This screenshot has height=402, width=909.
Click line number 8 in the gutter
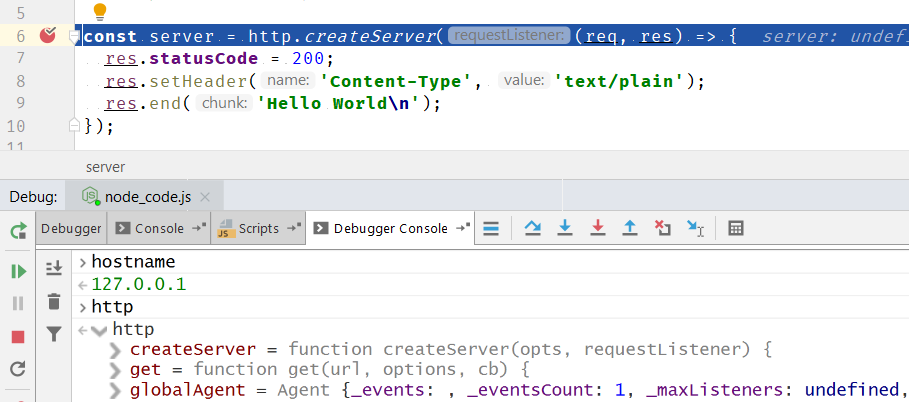(19, 81)
